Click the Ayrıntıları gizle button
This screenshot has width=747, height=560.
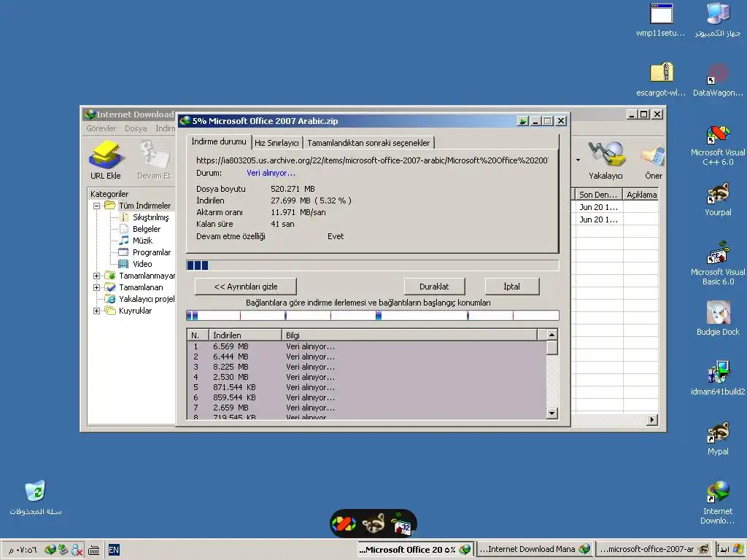[x=246, y=287]
